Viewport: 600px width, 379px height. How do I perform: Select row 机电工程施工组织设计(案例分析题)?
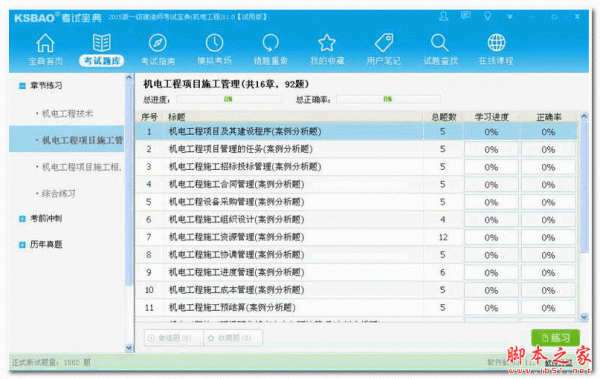[357, 220]
